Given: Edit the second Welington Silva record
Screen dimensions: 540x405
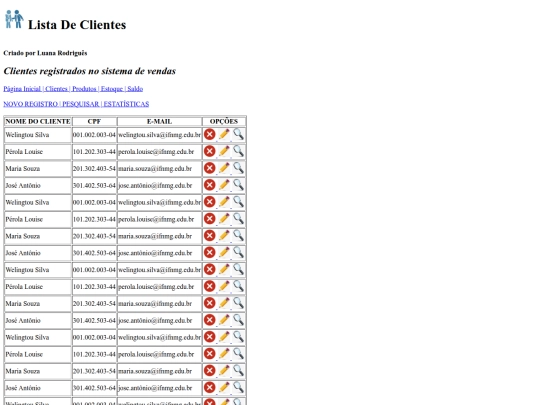Looking at the screenshot, I should [224, 202].
